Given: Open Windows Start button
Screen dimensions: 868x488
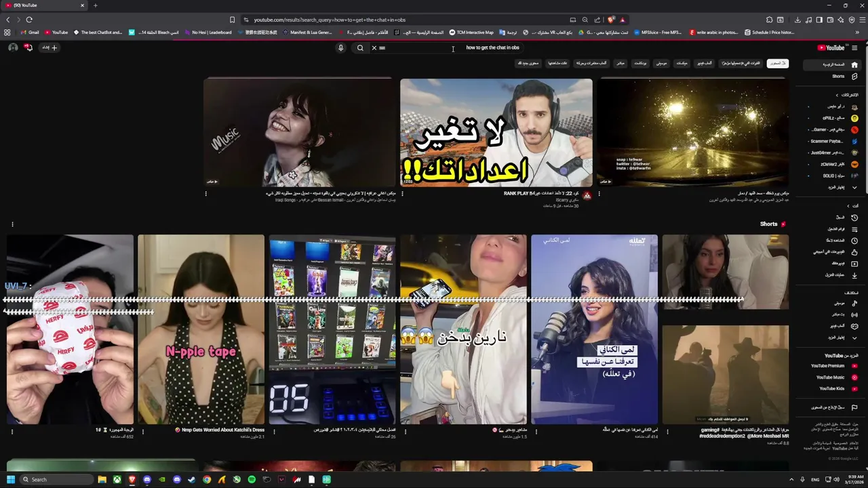Looking at the screenshot, I should pos(11,479).
